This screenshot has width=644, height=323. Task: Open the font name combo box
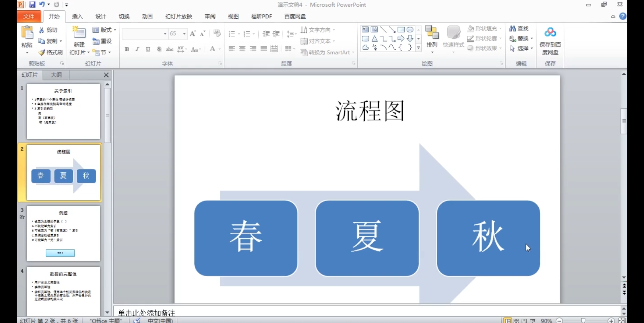145,34
